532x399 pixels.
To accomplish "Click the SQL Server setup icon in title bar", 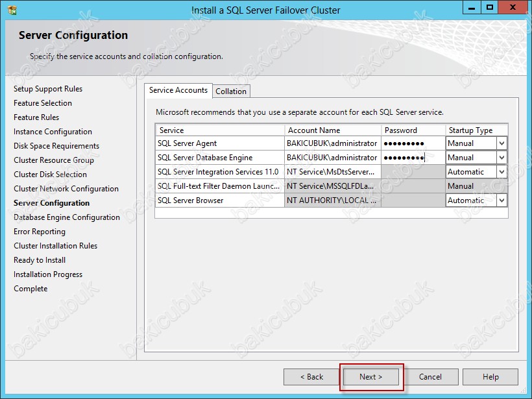I will click(x=12, y=10).
